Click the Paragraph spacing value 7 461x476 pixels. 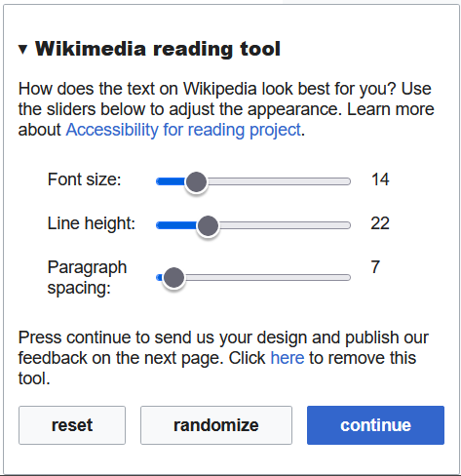(x=375, y=267)
